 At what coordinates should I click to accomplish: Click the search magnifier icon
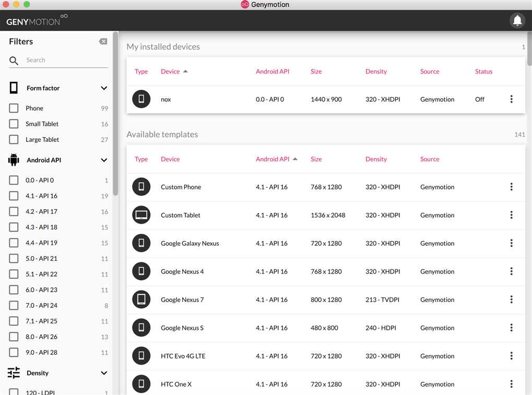pyautogui.click(x=14, y=61)
